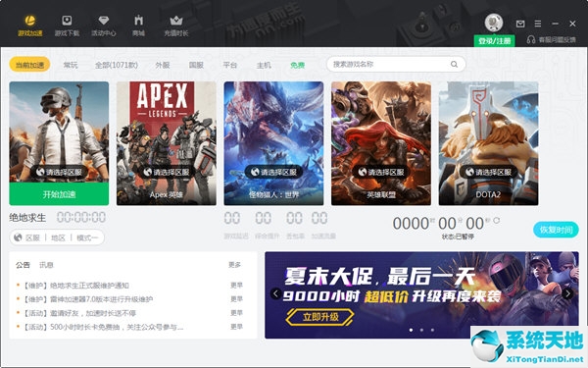Viewport: 588px width, 368px height.
Task: Select the third banner pagination dot
Action: tap(432, 330)
